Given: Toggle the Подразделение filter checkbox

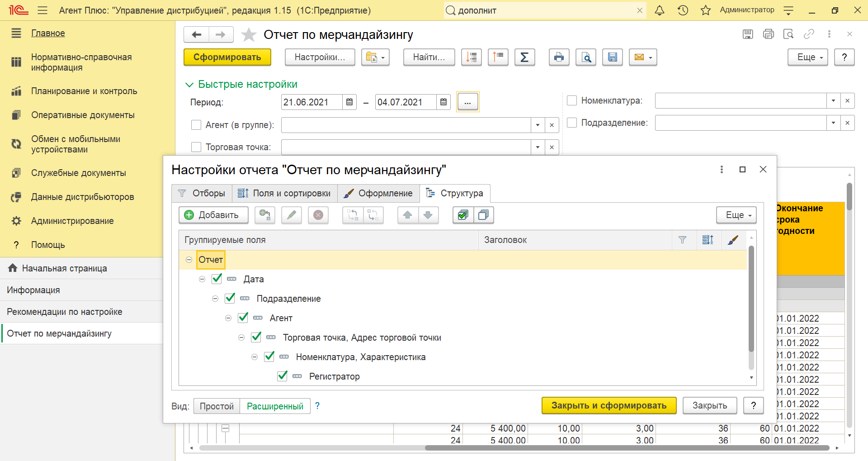Looking at the screenshot, I should (x=572, y=123).
